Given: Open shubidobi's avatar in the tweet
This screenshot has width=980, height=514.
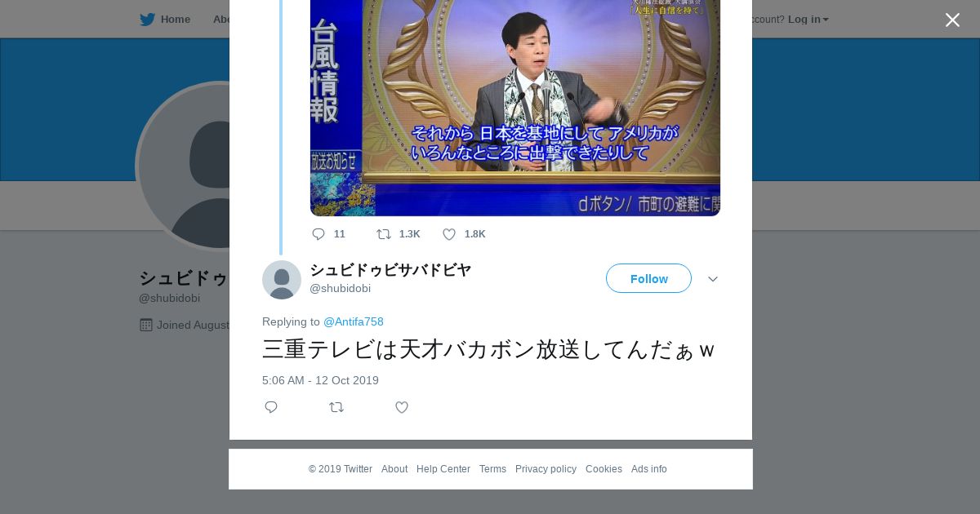Looking at the screenshot, I should 282,280.
